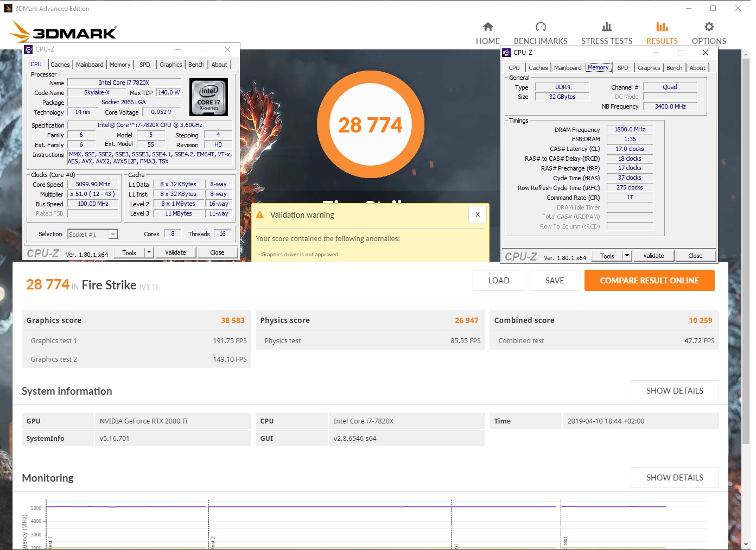Click the Time value 2019-04-10 18:44
The image size is (756, 550).
606,421
